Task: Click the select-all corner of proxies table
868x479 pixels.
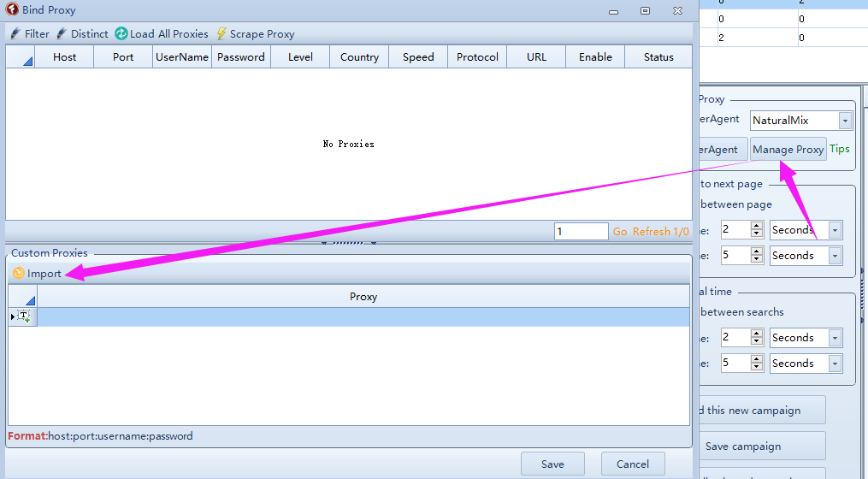Action: coord(21,58)
